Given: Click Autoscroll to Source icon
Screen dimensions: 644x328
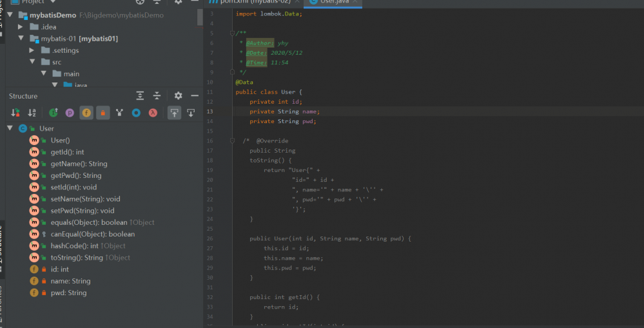Looking at the screenshot, I should 174,113.
